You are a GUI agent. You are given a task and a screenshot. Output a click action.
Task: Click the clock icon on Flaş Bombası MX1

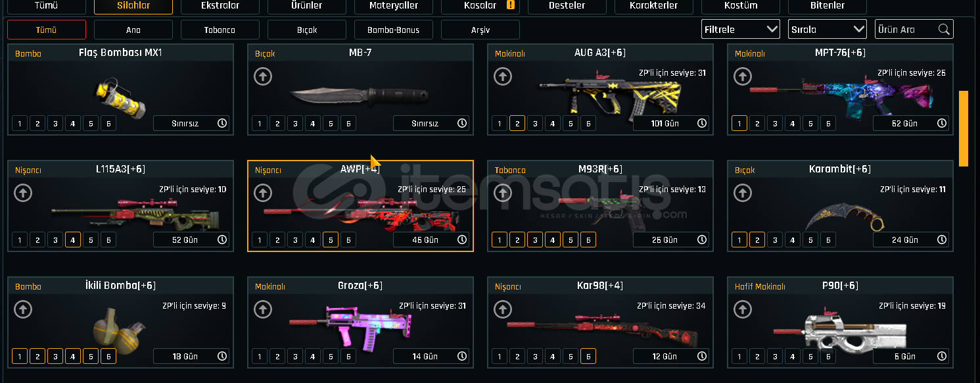(x=222, y=123)
